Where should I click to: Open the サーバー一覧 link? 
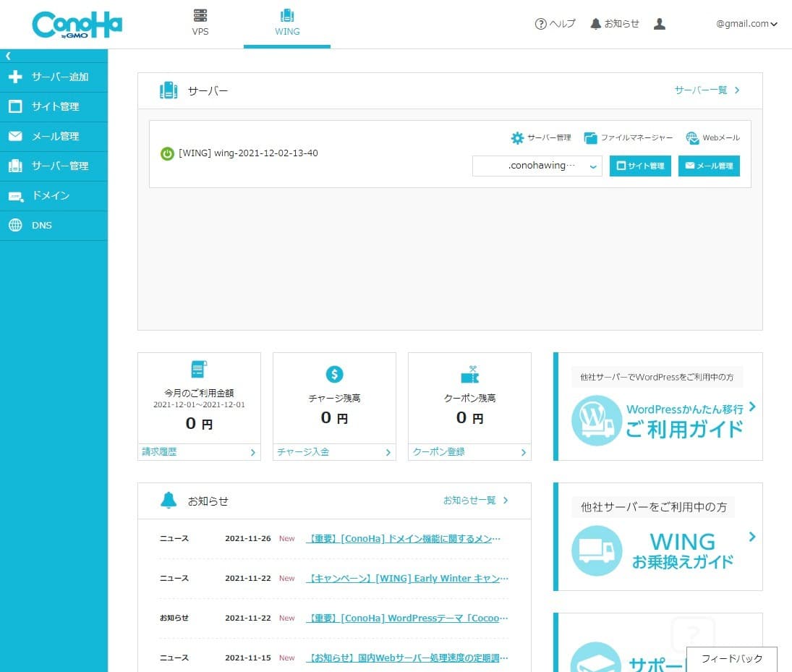707,90
